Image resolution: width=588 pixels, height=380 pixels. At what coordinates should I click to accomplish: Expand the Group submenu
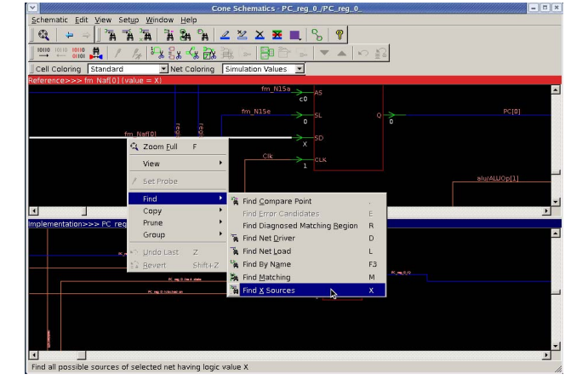178,234
